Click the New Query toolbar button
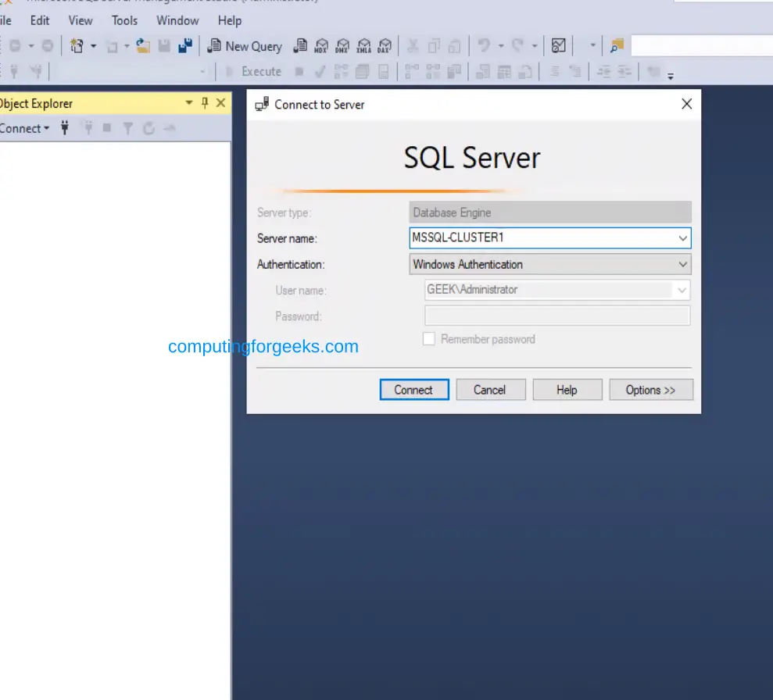 point(245,46)
